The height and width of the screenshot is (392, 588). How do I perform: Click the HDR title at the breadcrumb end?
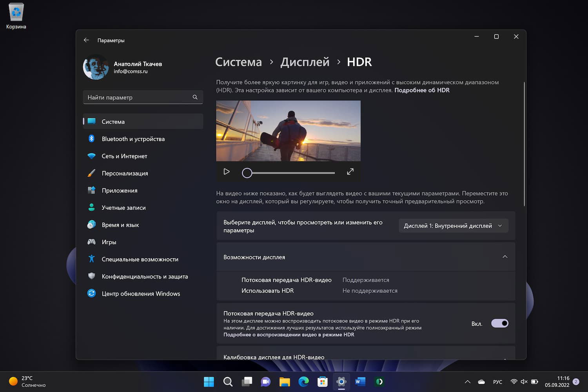pos(359,62)
